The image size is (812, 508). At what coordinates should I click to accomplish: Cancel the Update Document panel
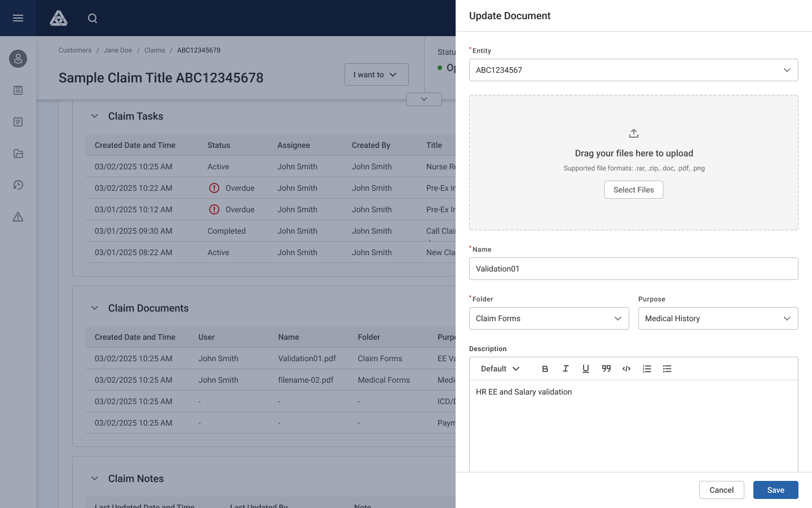(722, 490)
